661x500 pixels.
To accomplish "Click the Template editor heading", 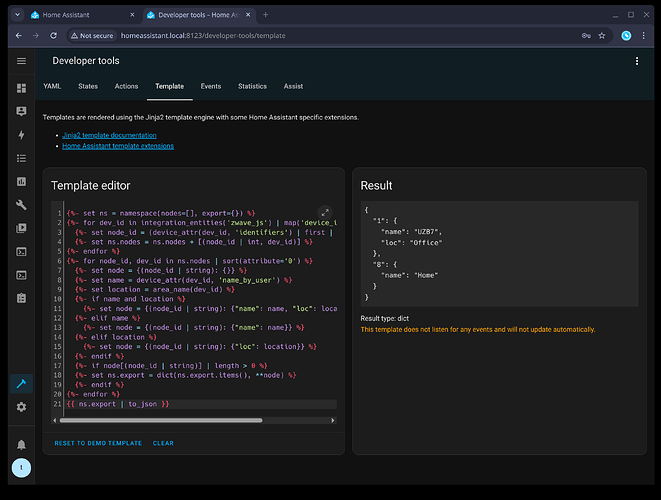I will [91, 185].
